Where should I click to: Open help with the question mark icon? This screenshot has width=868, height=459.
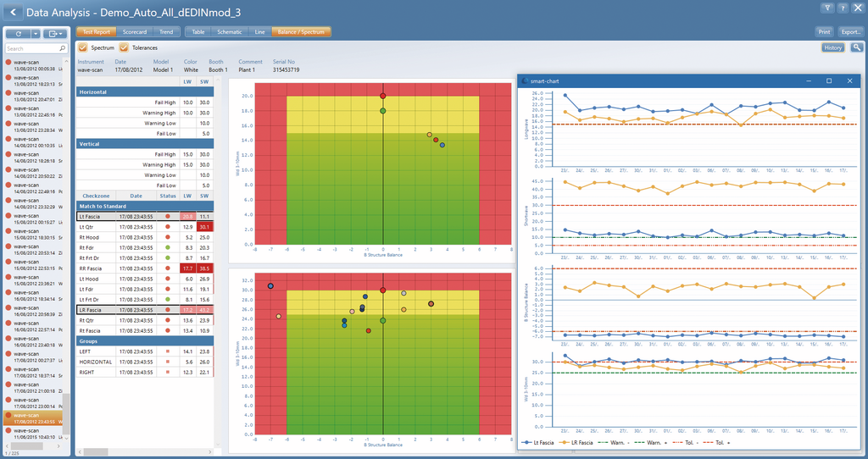843,8
